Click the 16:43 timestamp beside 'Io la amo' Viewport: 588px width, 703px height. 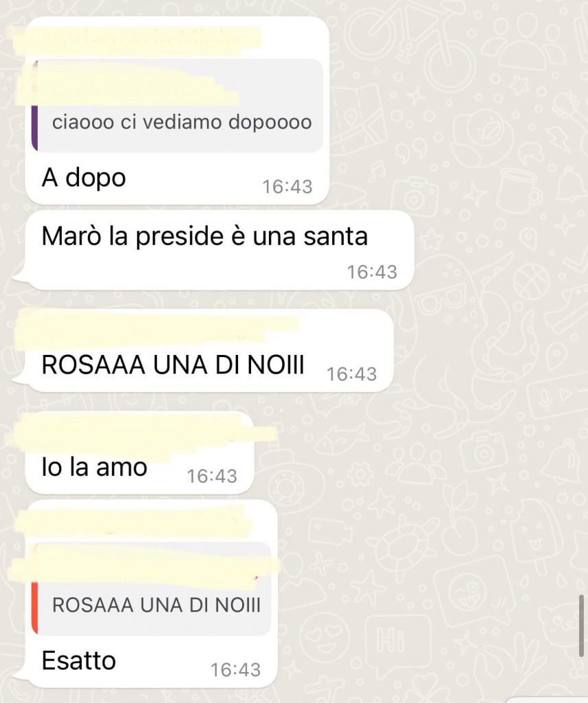pyautogui.click(x=211, y=476)
